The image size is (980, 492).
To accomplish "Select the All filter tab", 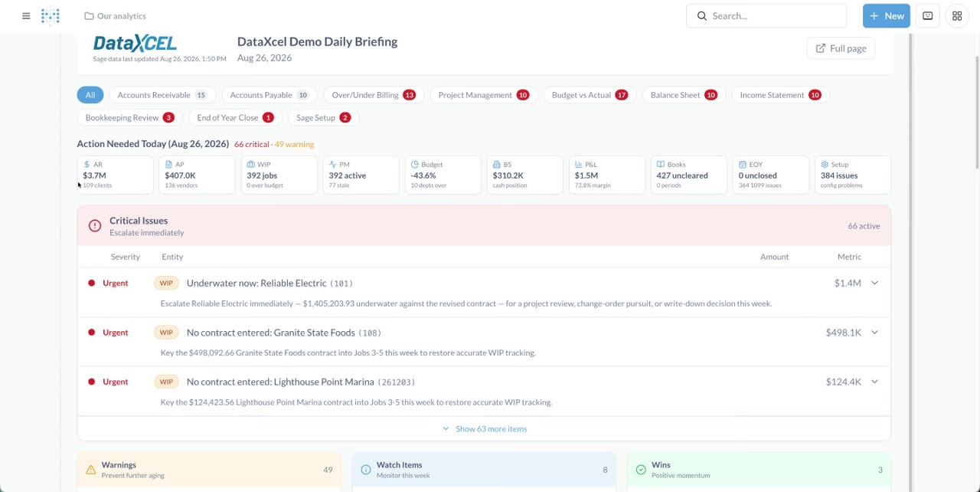I will pyautogui.click(x=90, y=95).
